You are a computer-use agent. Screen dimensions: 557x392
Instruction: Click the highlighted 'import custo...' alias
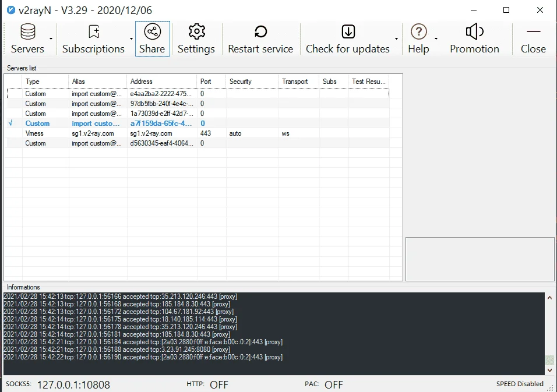pyautogui.click(x=96, y=123)
